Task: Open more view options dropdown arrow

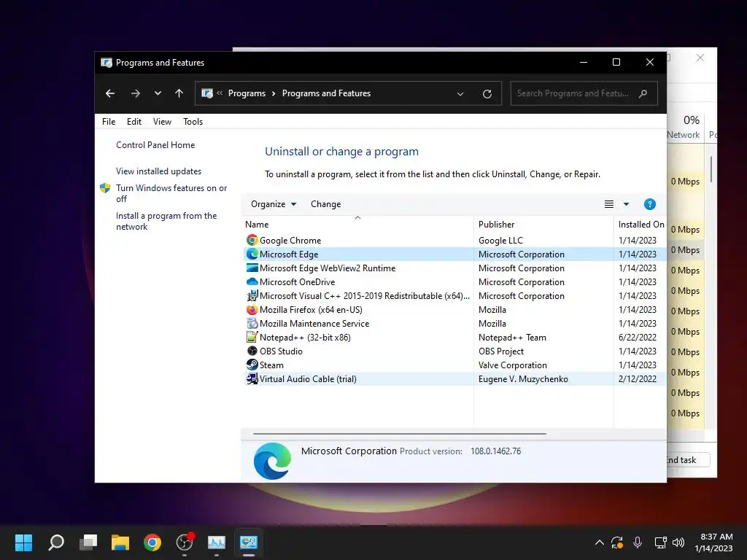Action: [x=626, y=204]
